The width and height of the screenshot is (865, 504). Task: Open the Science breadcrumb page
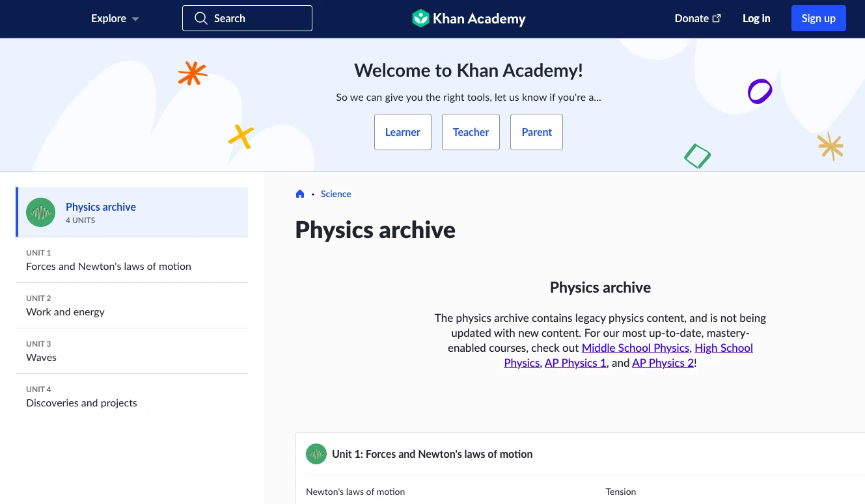pos(336,193)
